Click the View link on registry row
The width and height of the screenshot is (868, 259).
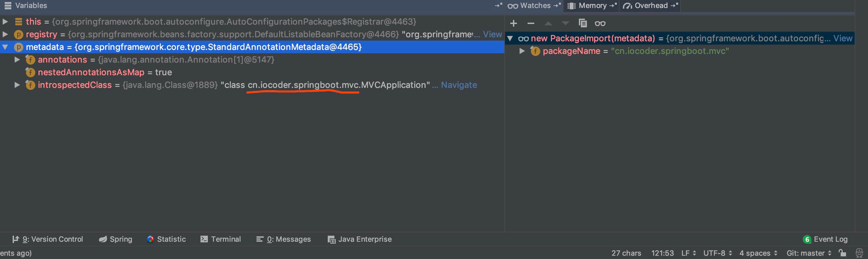(492, 34)
